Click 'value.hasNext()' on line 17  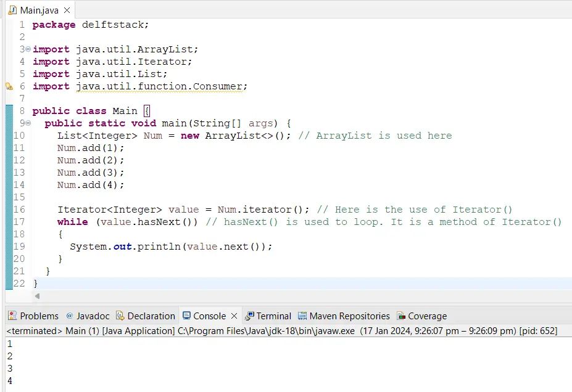pyautogui.click(x=146, y=222)
